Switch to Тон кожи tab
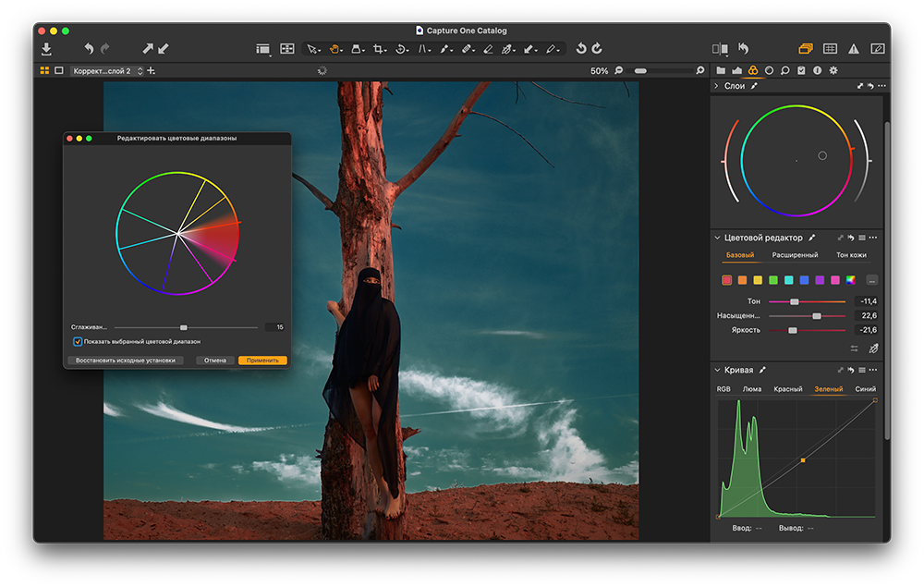Viewport: 924px width, 587px height. click(x=851, y=255)
